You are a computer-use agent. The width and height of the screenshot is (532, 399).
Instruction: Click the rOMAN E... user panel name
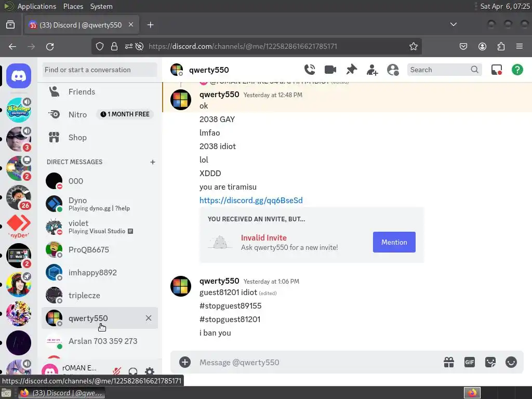click(x=79, y=368)
